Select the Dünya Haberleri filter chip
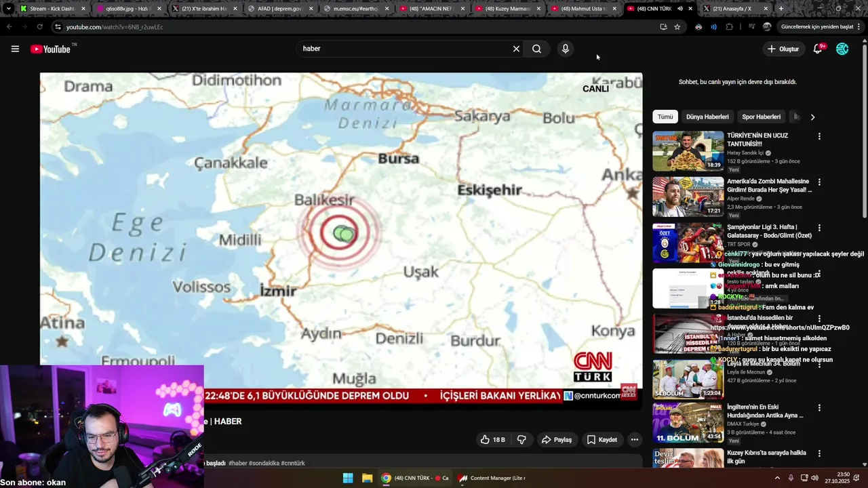 (707, 117)
